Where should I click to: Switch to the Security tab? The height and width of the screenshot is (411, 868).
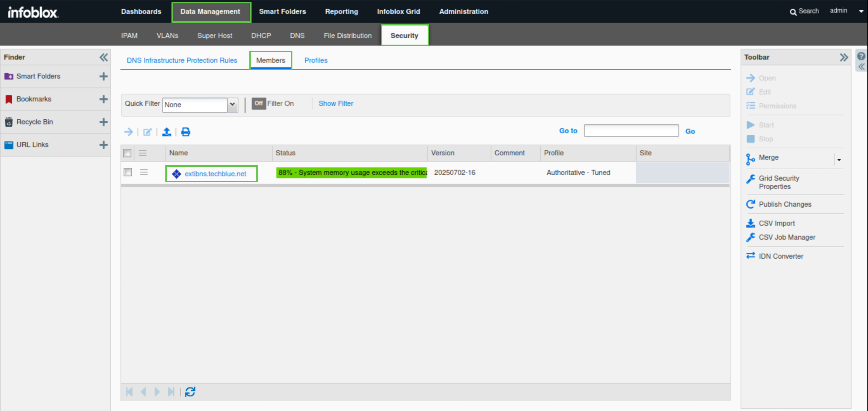tap(404, 36)
